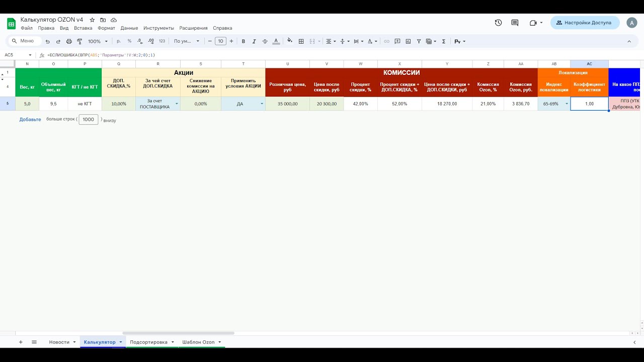644x362 pixels.
Task: Click the Undo arrow in the toolbar
Action: (x=48, y=41)
